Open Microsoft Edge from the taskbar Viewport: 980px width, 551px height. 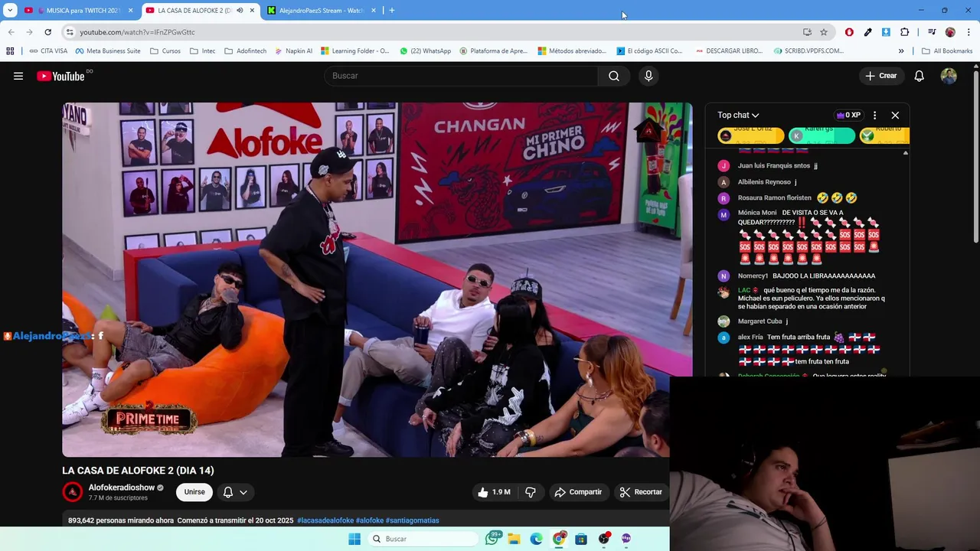click(536, 539)
